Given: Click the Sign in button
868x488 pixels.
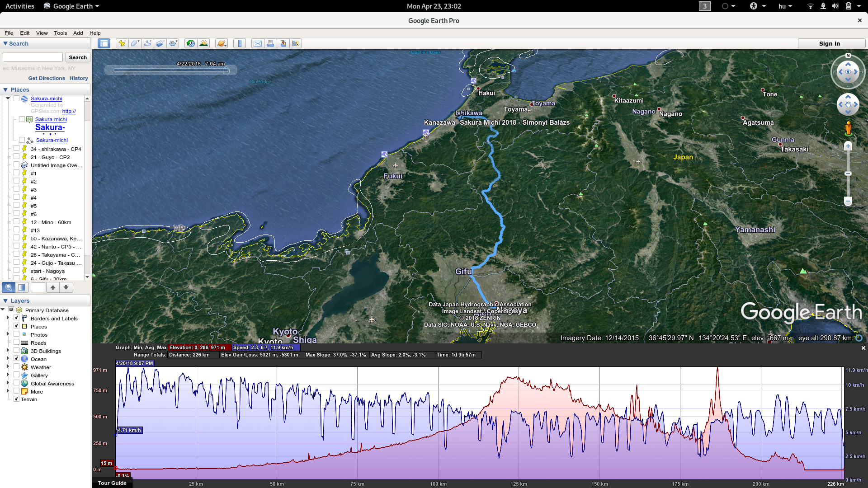Looking at the screenshot, I should tap(831, 43).
